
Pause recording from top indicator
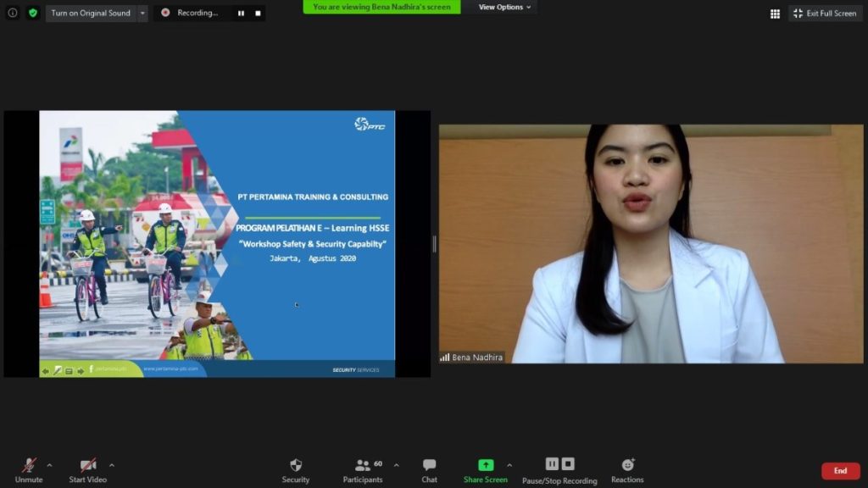pyautogui.click(x=241, y=14)
